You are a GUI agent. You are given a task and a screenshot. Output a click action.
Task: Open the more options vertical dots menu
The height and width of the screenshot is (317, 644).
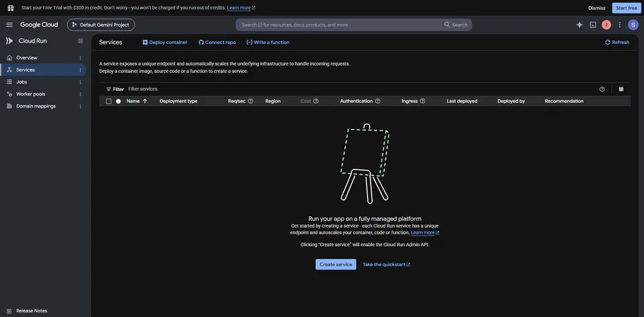click(x=620, y=24)
